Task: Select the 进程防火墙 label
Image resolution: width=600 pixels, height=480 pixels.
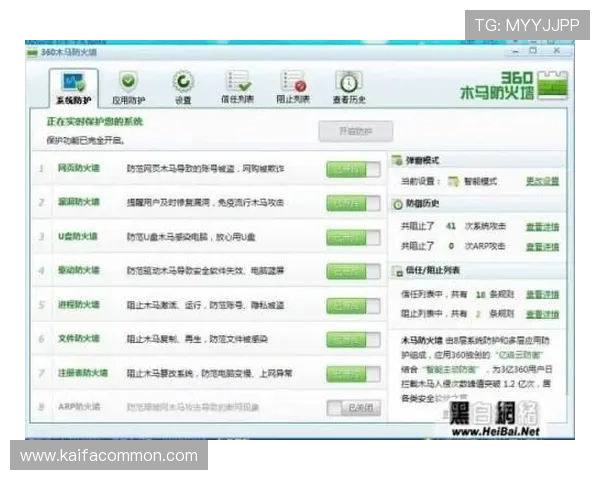Action: click(79, 305)
